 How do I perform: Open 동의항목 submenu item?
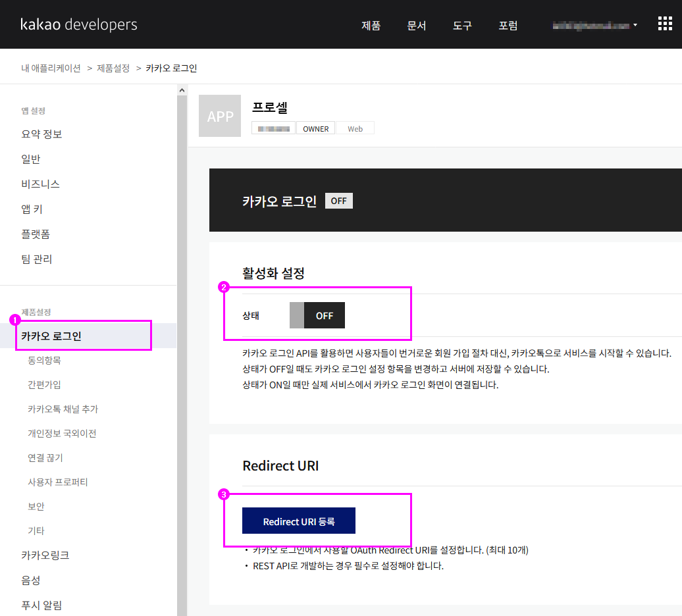click(x=44, y=361)
